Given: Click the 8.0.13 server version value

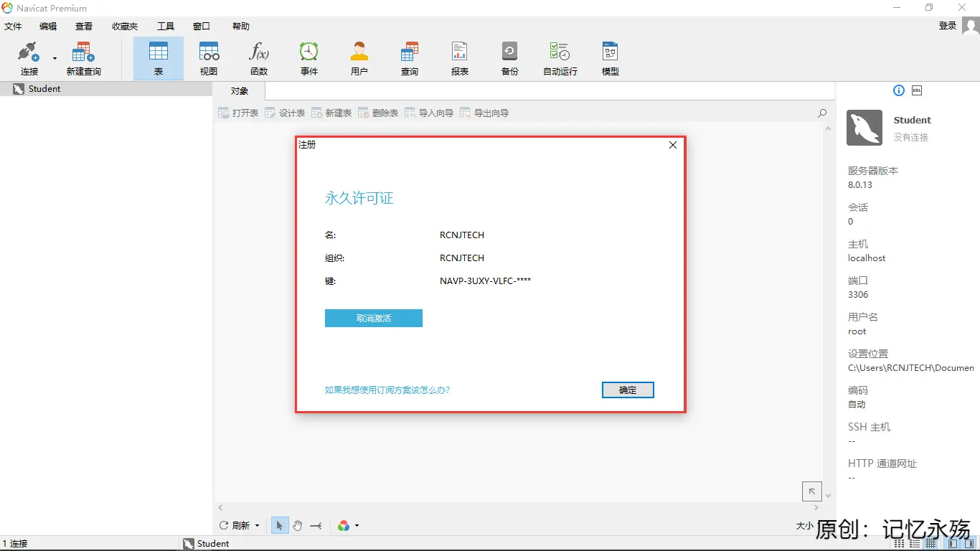Looking at the screenshot, I should pyautogui.click(x=860, y=185).
